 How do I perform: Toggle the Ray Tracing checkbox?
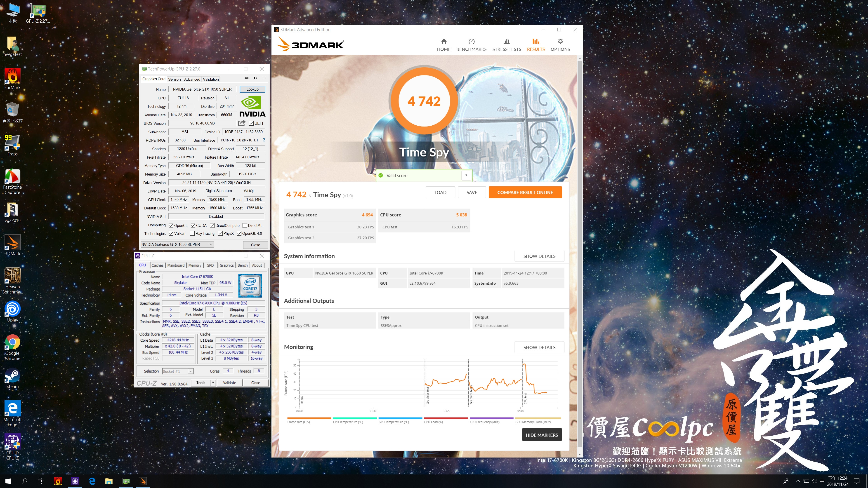pos(192,233)
